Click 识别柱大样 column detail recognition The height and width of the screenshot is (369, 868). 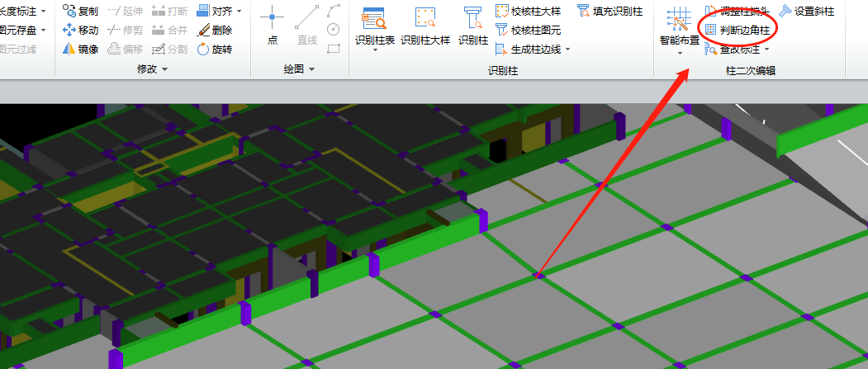[x=425, y=26]
